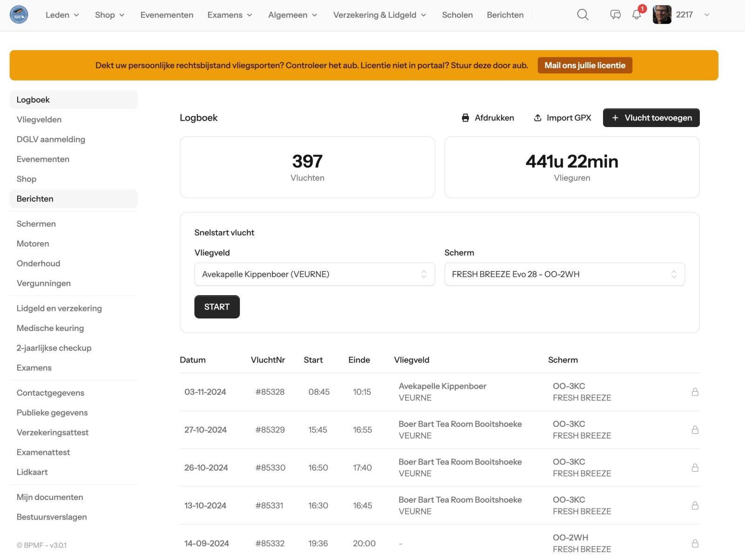Click the 441u 22min Vlieguren card
This screenshot has width=745, height=560.
[x=572, y=167]
